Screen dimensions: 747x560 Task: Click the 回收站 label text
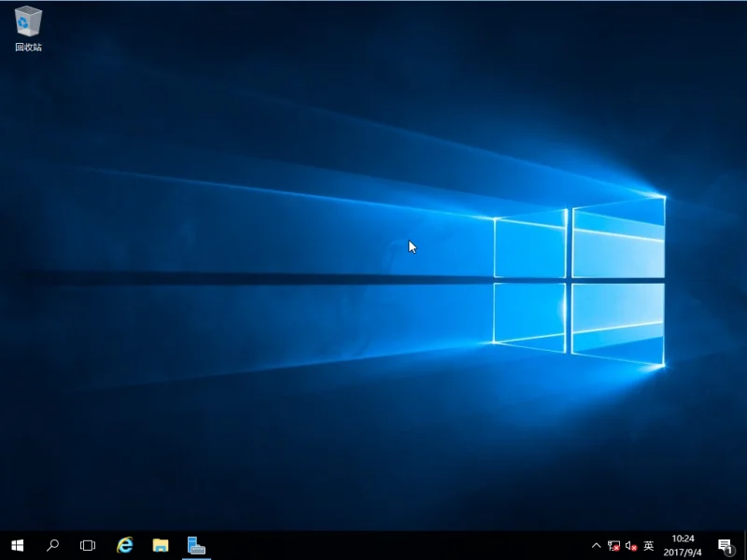pyautogui.click(x=28, y=47)
